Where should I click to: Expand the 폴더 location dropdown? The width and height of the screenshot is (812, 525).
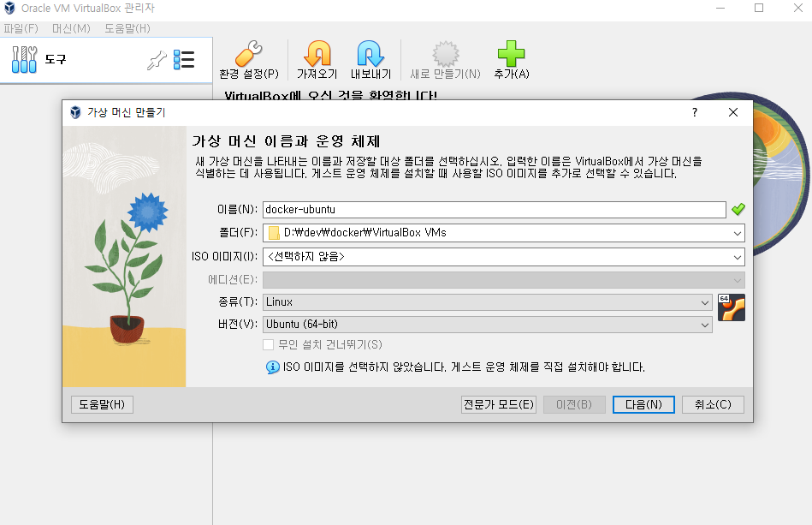[x=737, y=233]
